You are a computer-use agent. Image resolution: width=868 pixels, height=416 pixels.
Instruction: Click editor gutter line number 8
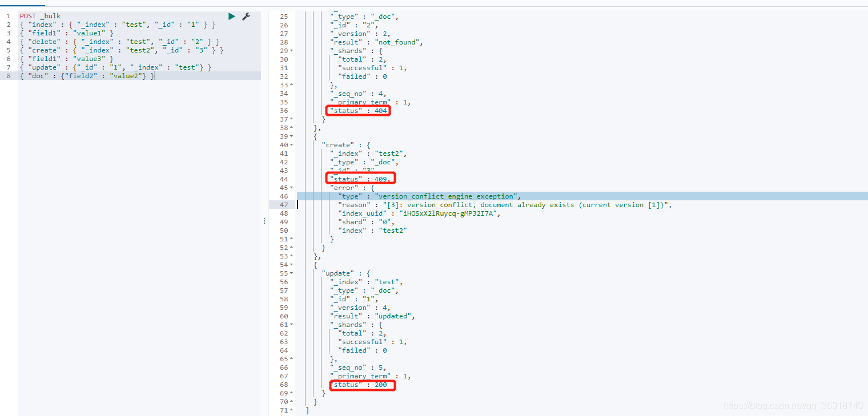coord(8,76)
